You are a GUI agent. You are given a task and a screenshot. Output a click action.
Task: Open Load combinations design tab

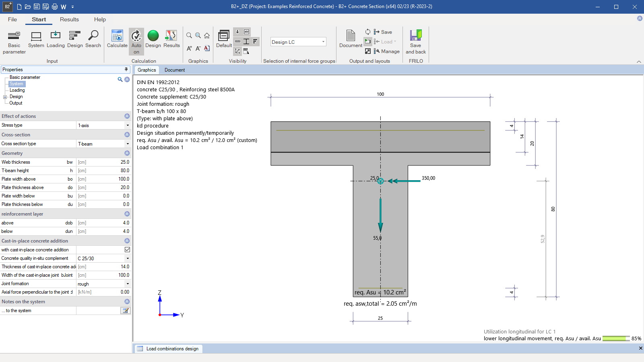tap(168, 349)
